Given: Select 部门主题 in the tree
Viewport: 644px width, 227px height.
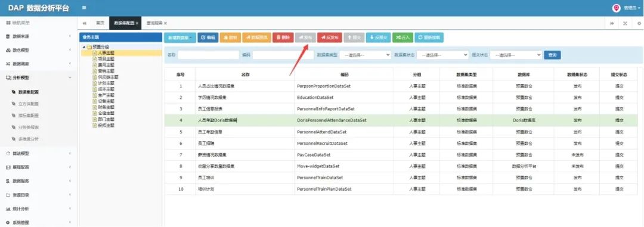Looking at the screenshot, I should click(x=106, y=119).
